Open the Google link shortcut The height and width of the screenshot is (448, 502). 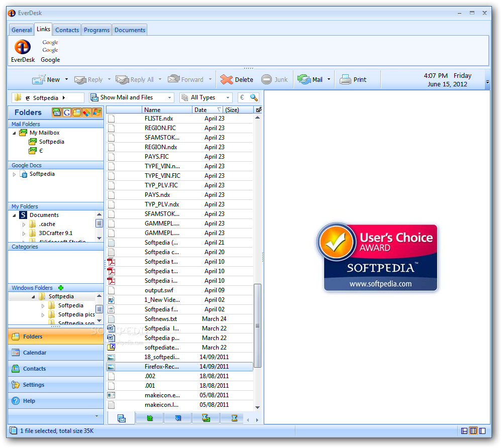pos(50,51)
